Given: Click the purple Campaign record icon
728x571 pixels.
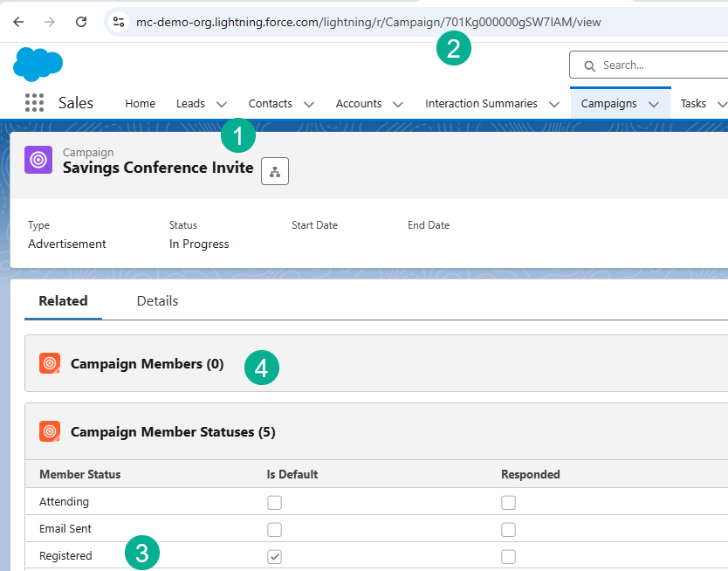Looking at the screenshot, I should click(x=38, y=160).
